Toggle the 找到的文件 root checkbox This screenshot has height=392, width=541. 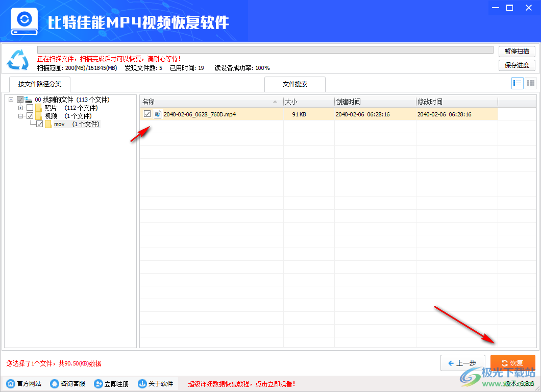click(x=20, y=100)
